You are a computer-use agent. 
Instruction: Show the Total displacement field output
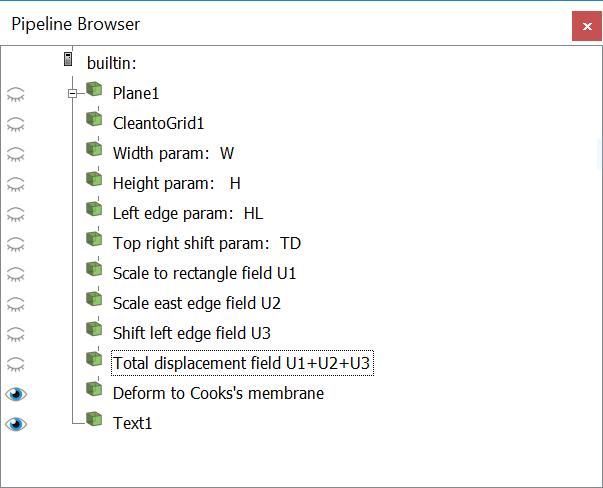coord(16,364)
